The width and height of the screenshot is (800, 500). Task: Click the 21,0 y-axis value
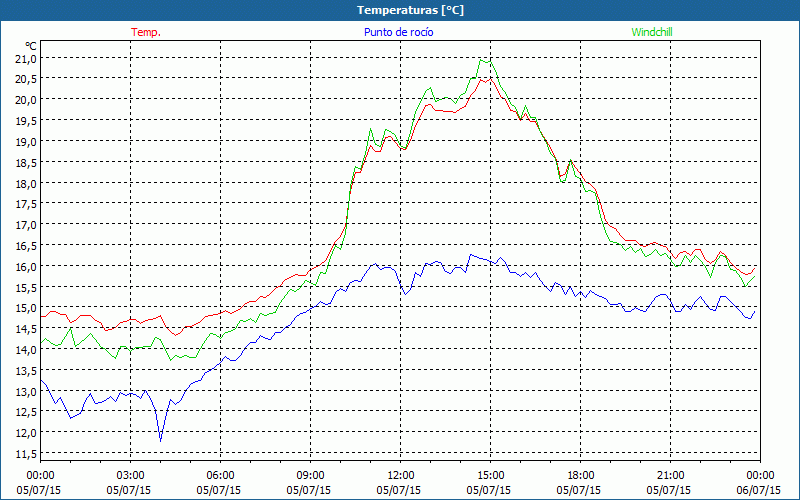click(x=27, y=59)
